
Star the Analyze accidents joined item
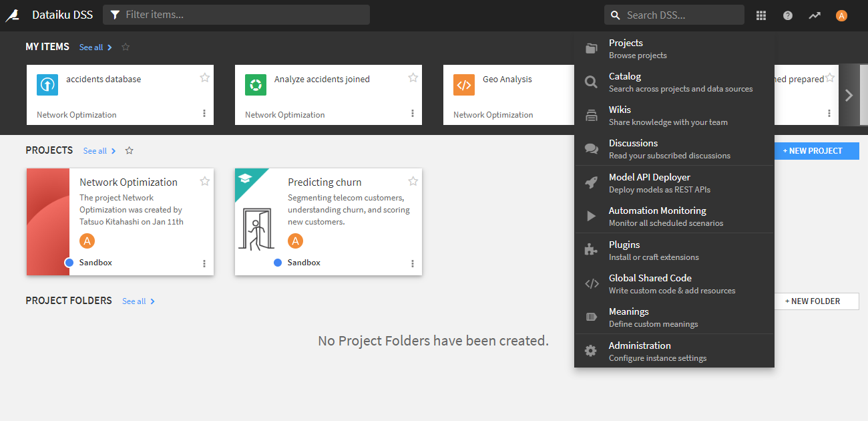tap(413, 78)
